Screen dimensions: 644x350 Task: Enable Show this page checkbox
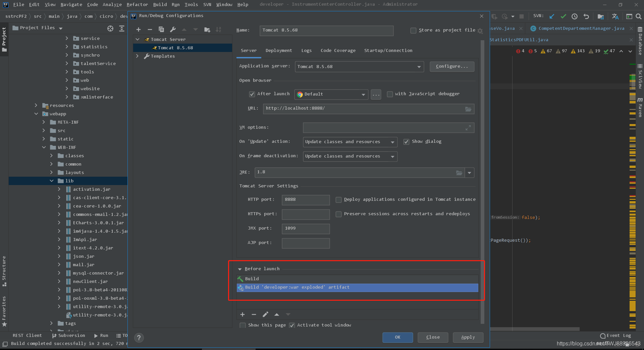point(243,326)
